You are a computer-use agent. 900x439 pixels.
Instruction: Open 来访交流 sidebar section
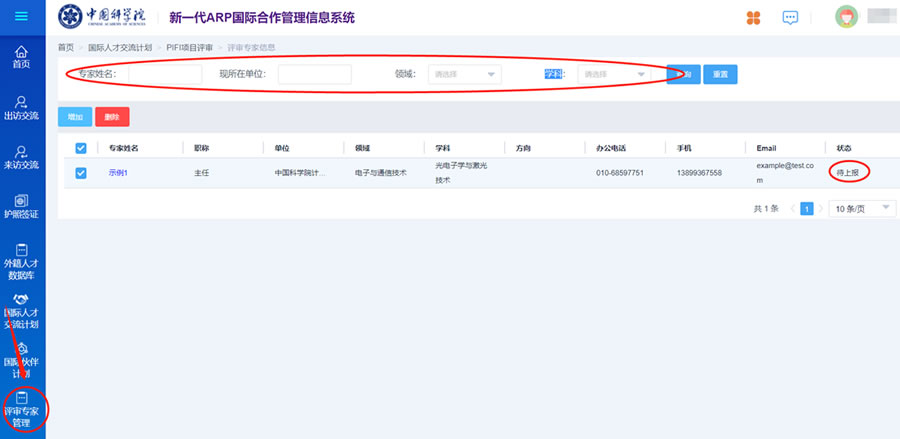point(22,157)
